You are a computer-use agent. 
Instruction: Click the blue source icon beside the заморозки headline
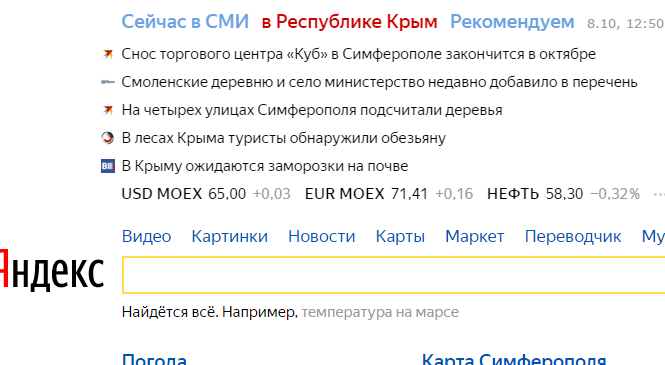pos(108,166)
